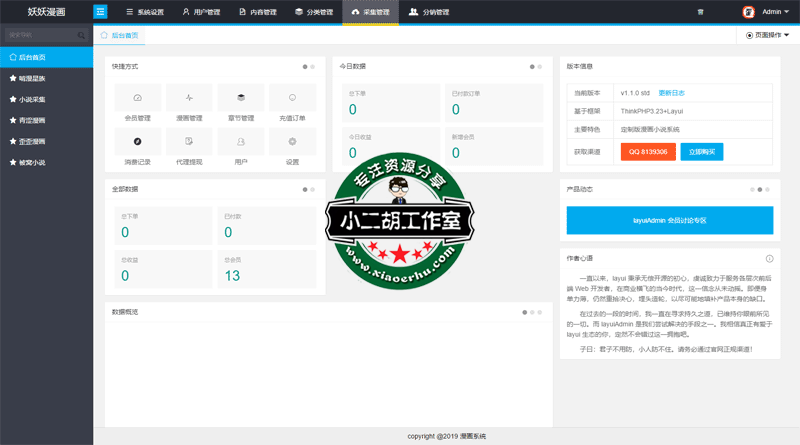This screenshot has width=800, height=445.
Task: Toggle the sidebar with the blue menu icon
Action: point(100,12)
